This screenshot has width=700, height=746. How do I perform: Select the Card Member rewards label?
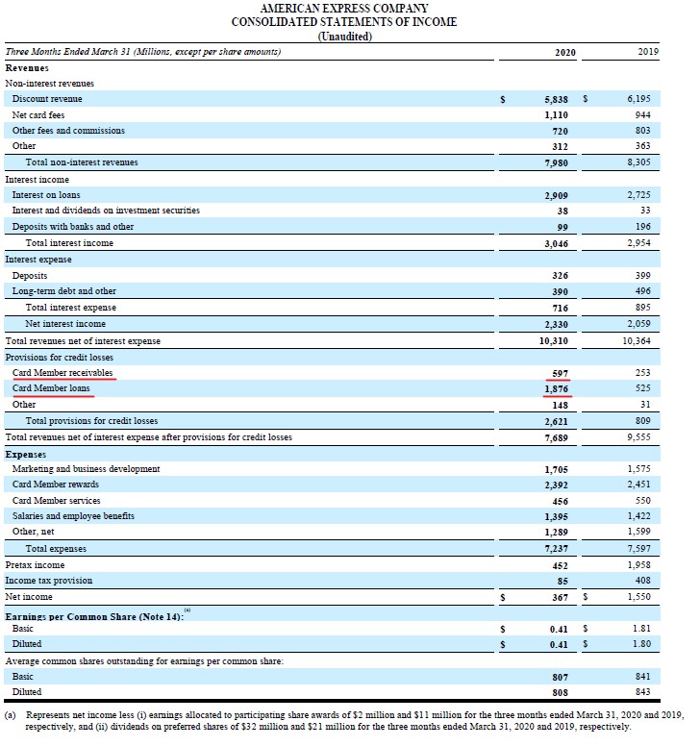tap(56, 485)
